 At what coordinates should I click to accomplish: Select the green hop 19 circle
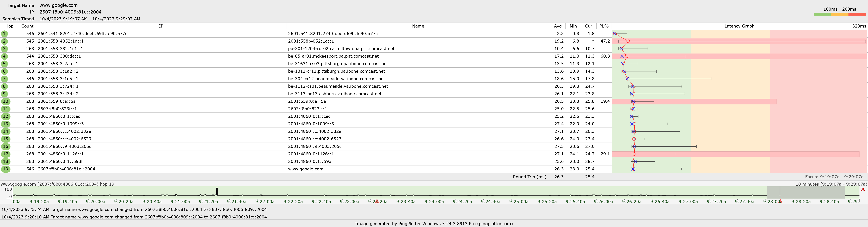click(5, 169)
